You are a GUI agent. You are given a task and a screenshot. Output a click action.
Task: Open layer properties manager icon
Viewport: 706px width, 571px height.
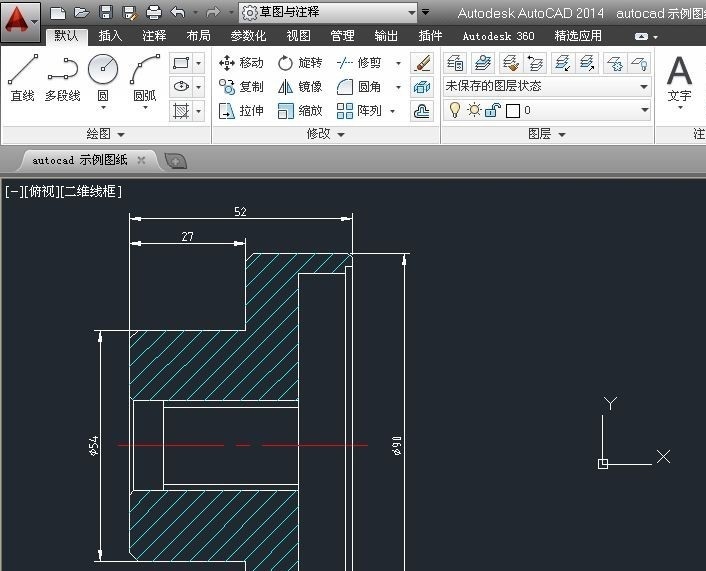(456, 63)
